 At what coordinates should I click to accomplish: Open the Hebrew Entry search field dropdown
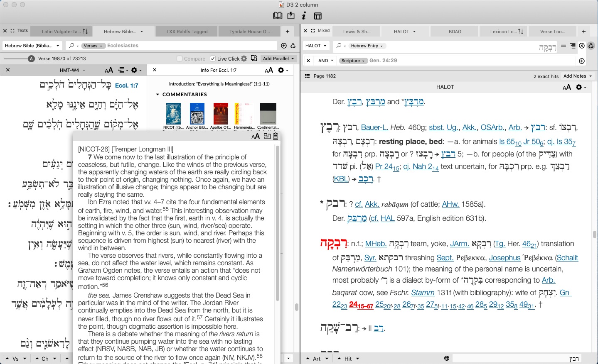366,46
